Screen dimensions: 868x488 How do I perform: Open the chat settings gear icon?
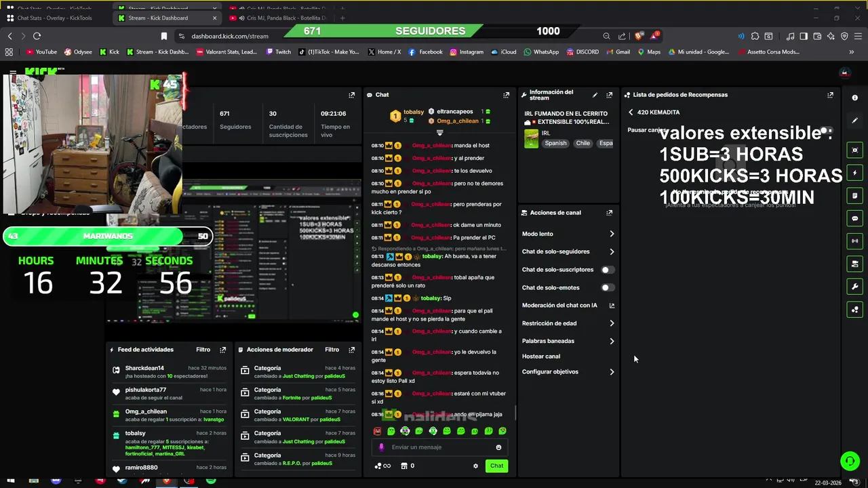tap(475, 466)
